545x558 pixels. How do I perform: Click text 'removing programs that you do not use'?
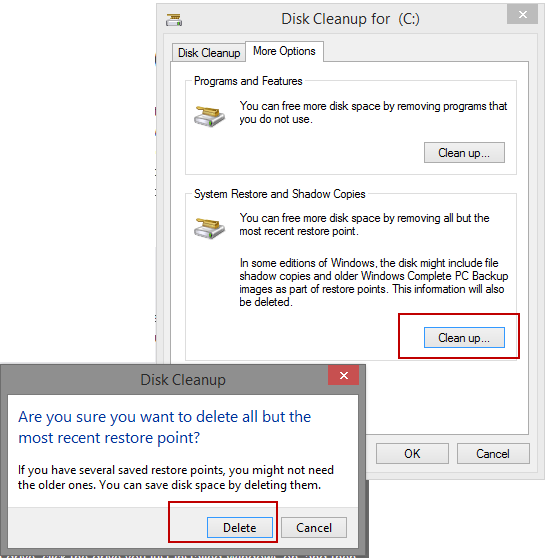(373, 112)
